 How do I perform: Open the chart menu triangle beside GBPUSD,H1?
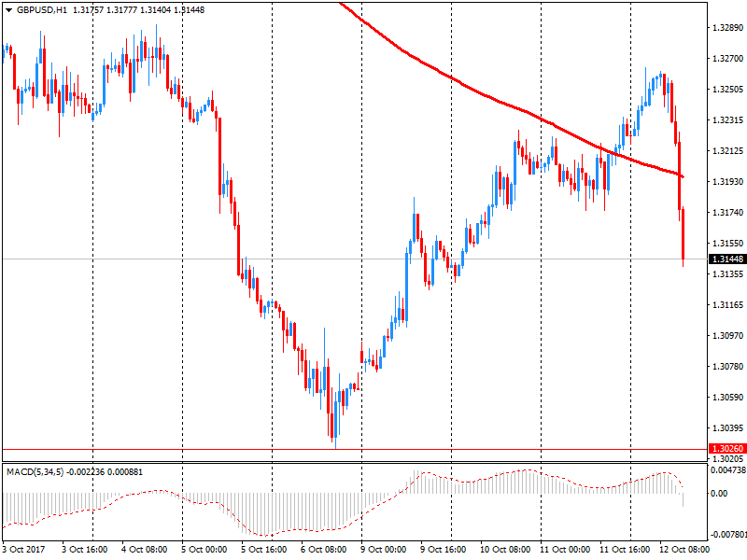point(8,10)
